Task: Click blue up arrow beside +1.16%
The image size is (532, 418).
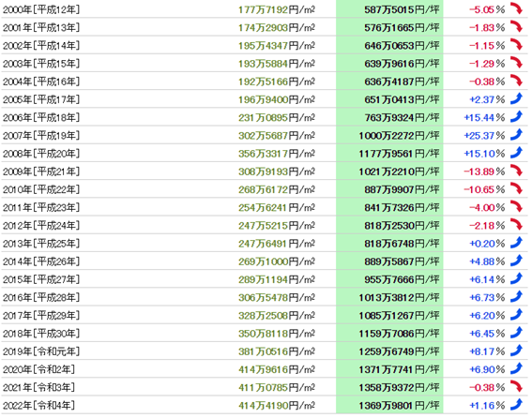Action: click(x=516, y=405)
